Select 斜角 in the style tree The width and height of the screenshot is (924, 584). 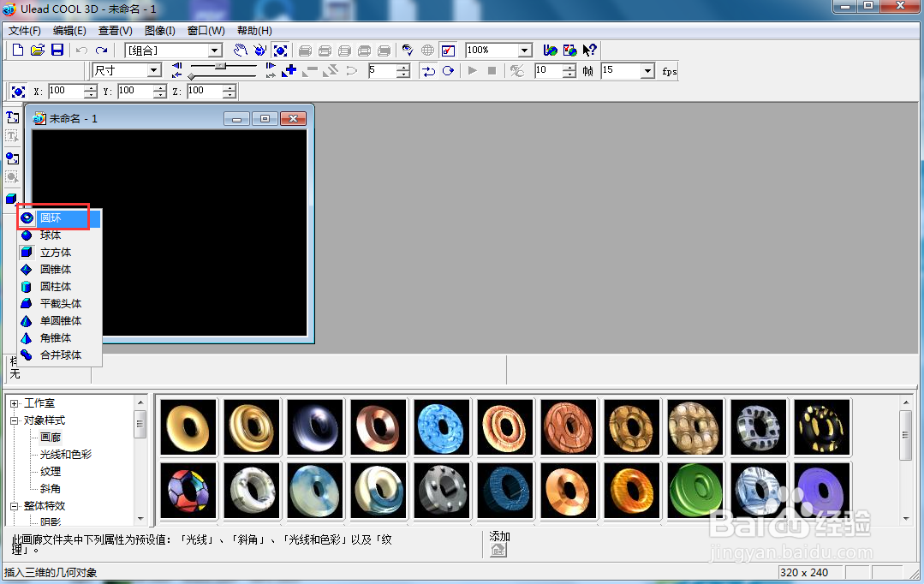click(50, 489)
